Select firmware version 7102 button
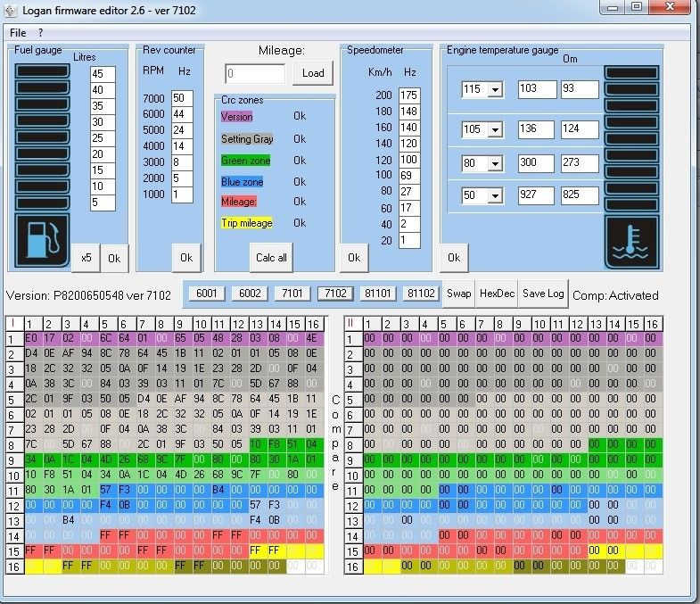The image size is (700, 604). coord(335,294)
